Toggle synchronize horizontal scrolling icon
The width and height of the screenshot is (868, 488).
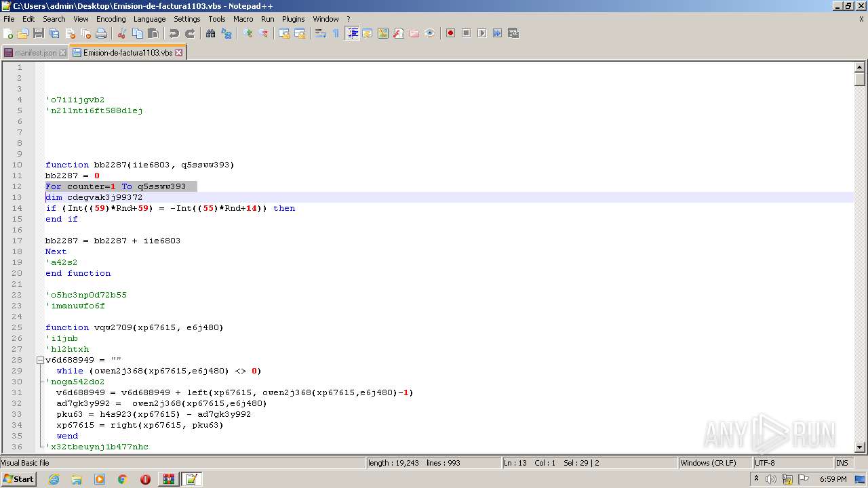tap(300, 33)
